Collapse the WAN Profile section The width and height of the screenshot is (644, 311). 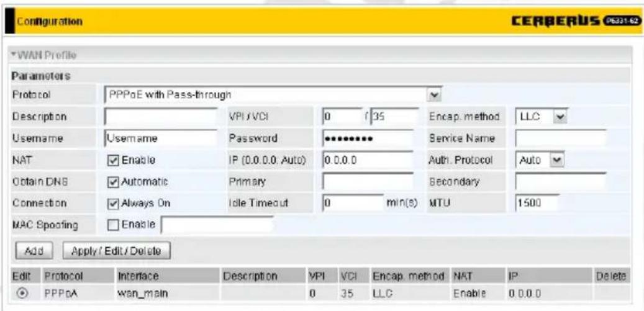[x=44, y=54]
